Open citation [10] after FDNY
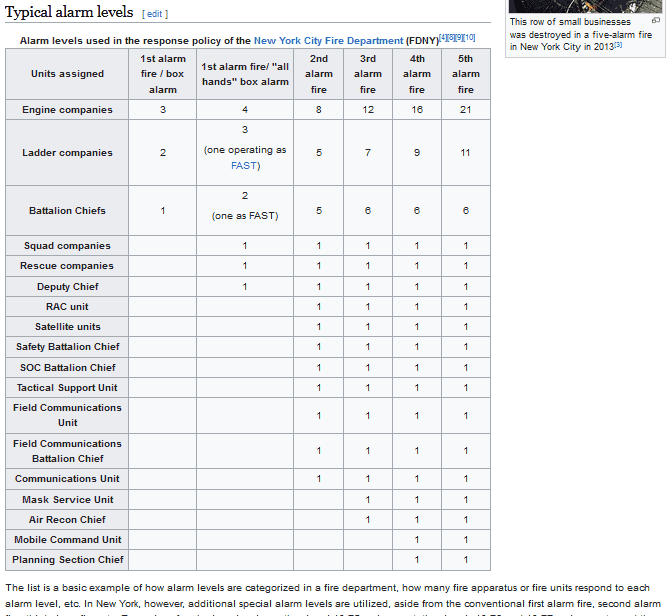The width and height of the screenshot is (669, 616). (469, 38)
